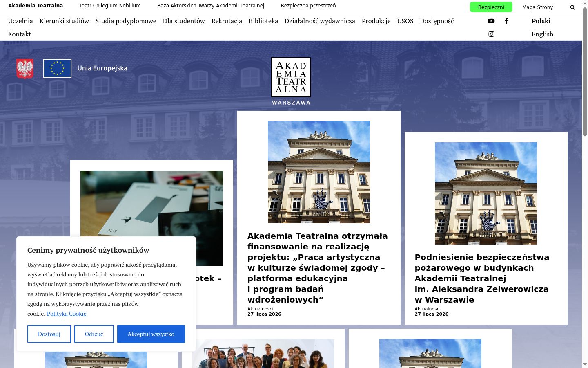Open the Polityka Cookie link
The height and width of the screenshot is (368, 588).
pyautogui.click(x=67, y=314)
